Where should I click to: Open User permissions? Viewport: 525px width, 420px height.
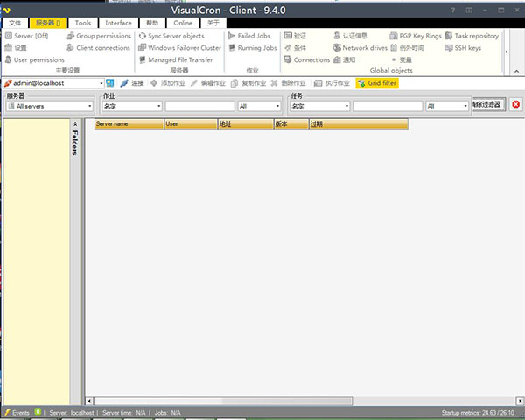pyautogui.click(x=35, y=59)
